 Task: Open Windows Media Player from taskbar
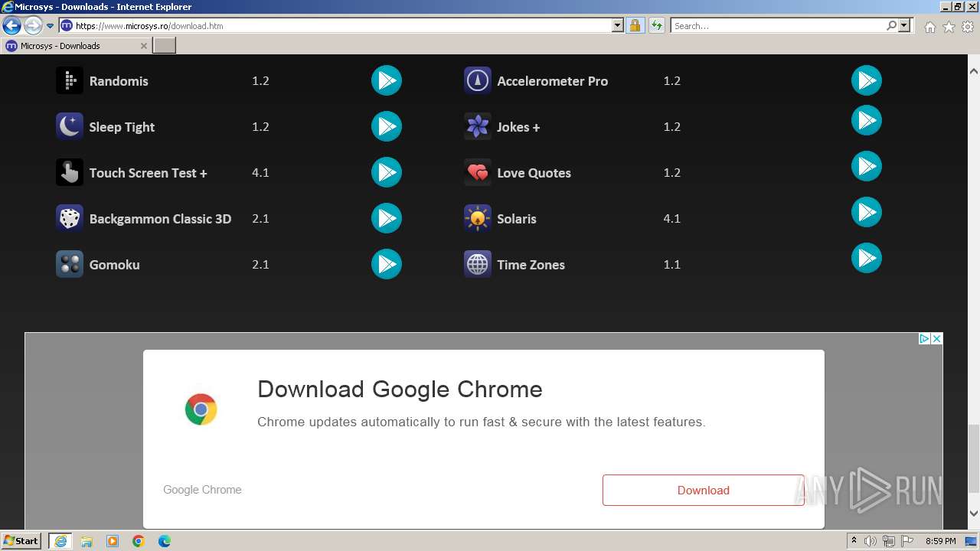click(113, 541)
